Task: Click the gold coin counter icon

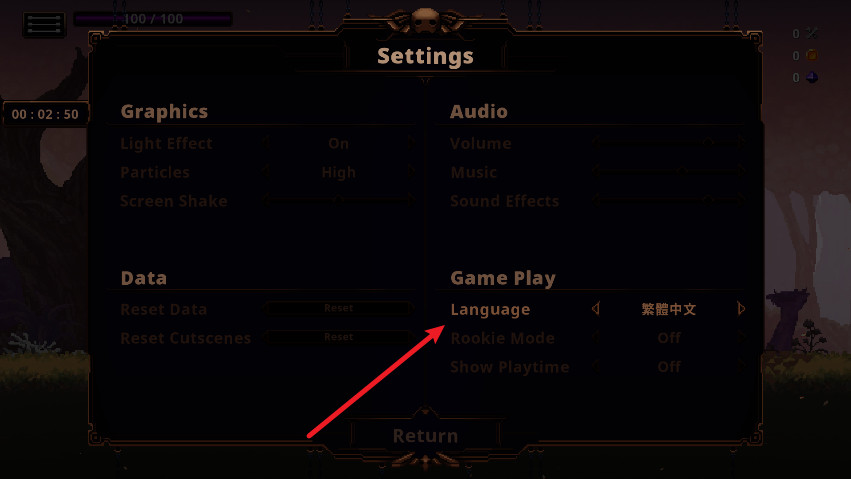Action: (812, 55)
